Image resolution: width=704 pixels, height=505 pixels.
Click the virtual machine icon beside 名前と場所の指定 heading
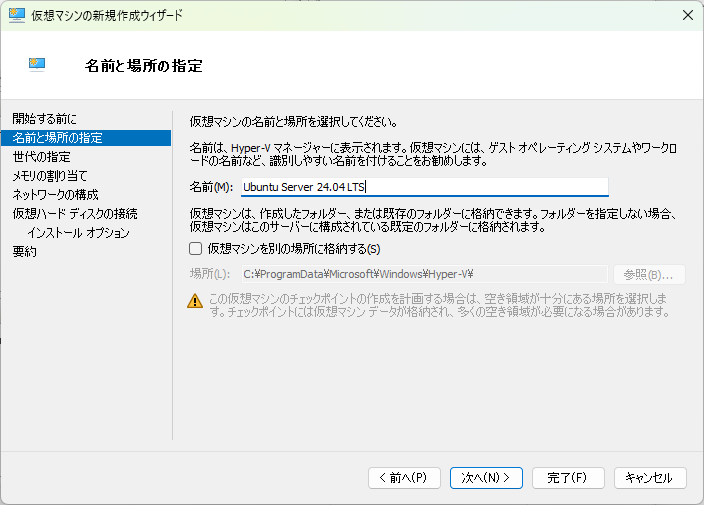[37, 65]
